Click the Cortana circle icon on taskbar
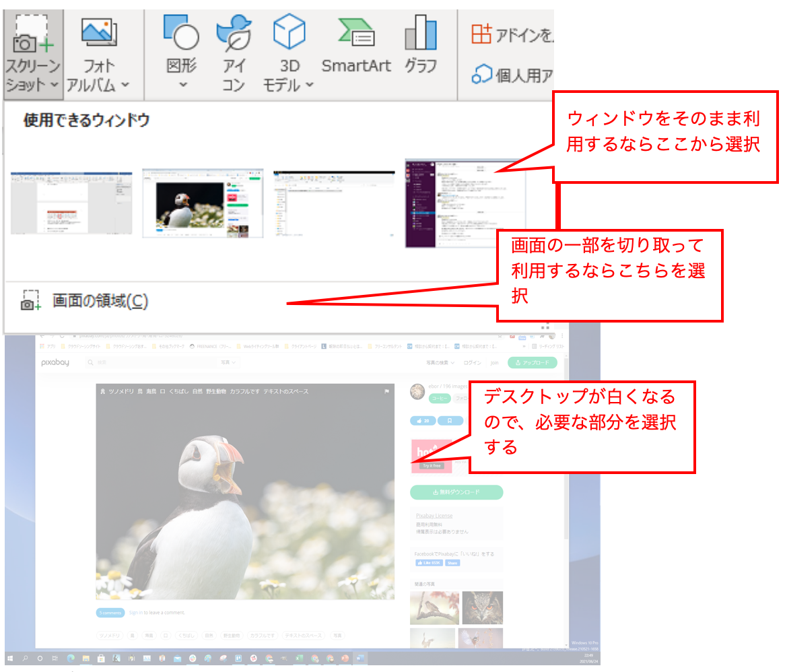Screen dimensions: 785x672 [40, 658]
